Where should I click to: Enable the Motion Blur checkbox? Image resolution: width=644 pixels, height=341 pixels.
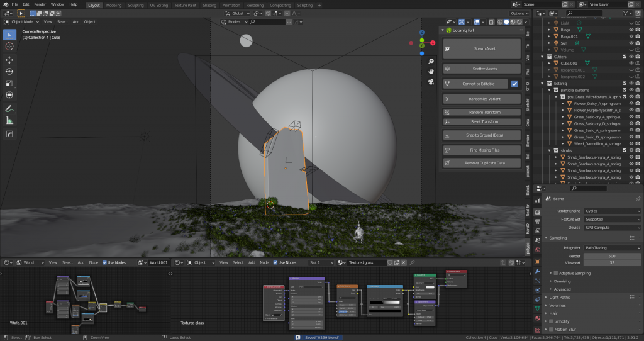[x=551, y=330]
